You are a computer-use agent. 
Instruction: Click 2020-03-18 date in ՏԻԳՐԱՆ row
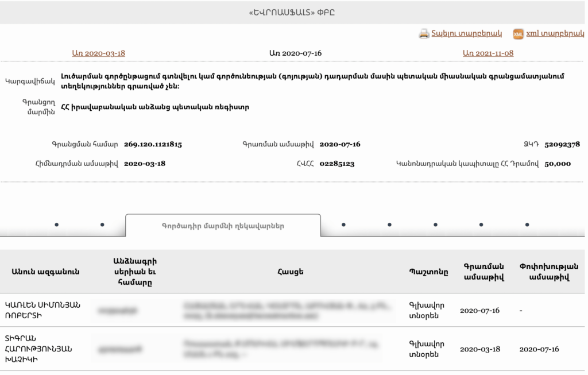480,349
